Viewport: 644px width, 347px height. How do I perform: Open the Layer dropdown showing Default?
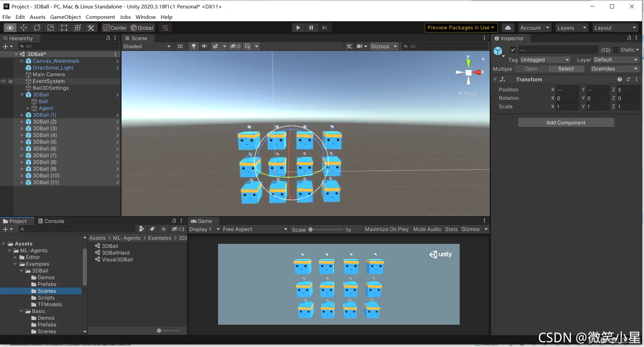(x=616, y=60)
